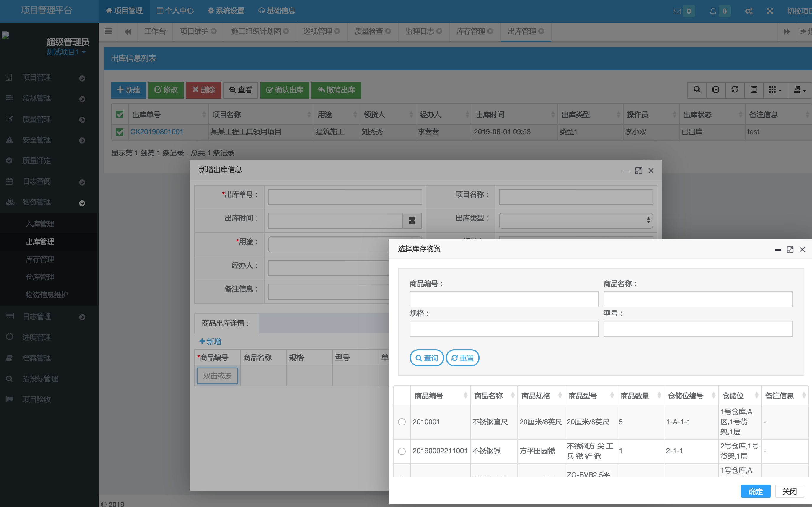Click the hamburger menu icon in tab bar
The height and width of the screenshot is (507, 812).
[108, 31]
